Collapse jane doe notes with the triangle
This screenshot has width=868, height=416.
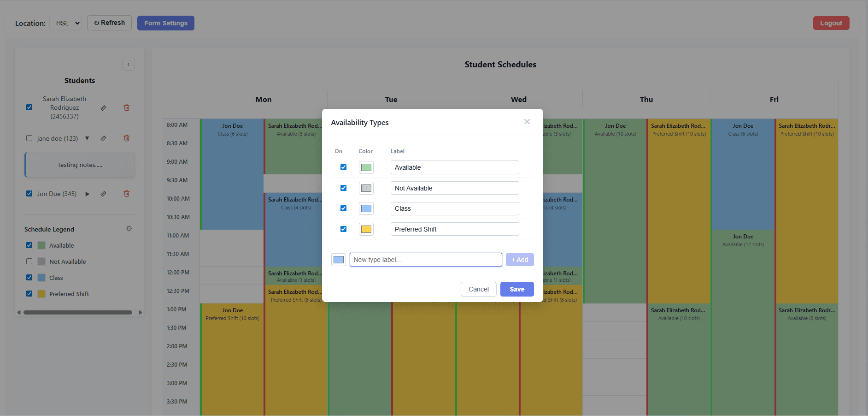87,138
